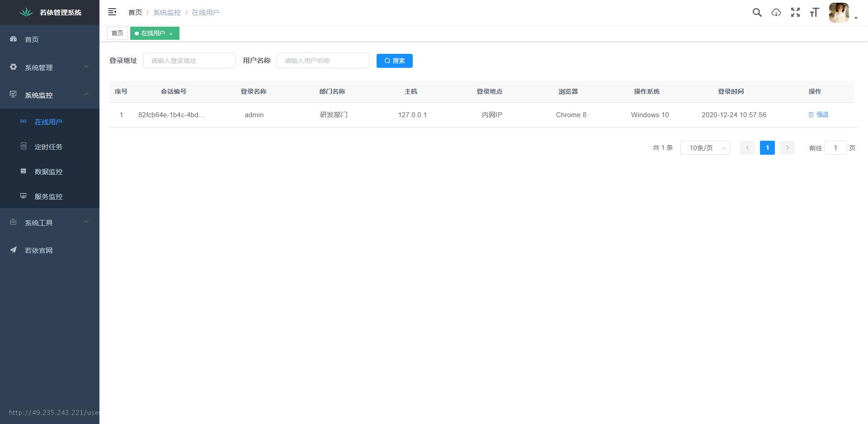The image size is (868, 424).
Task: Go to the previous page arrow
Action: pos(747,148)
